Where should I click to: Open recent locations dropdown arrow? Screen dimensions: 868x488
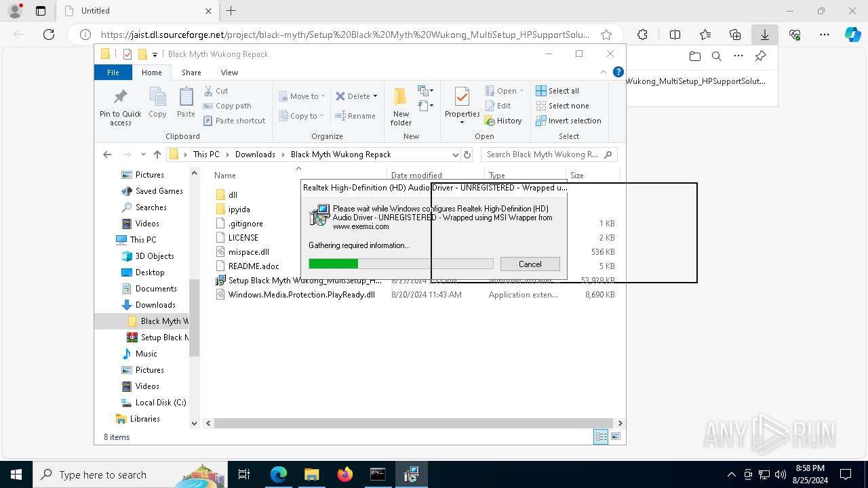click(x=143, y=155)
